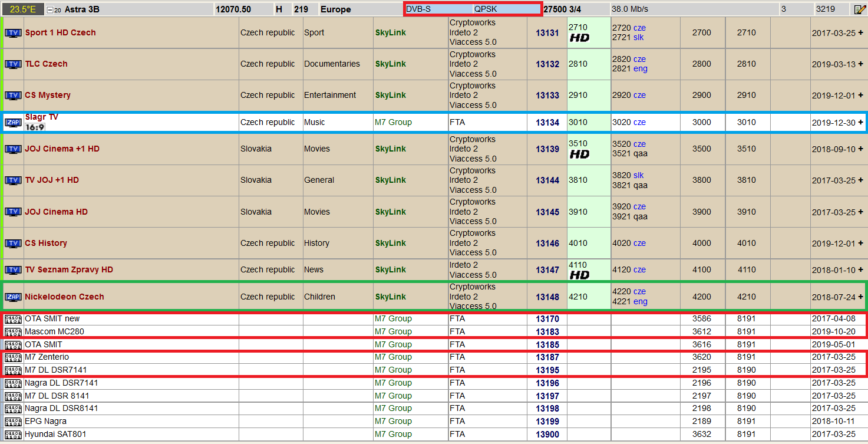The width and height of the screenshot is (868, 444).
Task: Click the data icon beside EPG Nagra
Action: 13,422
